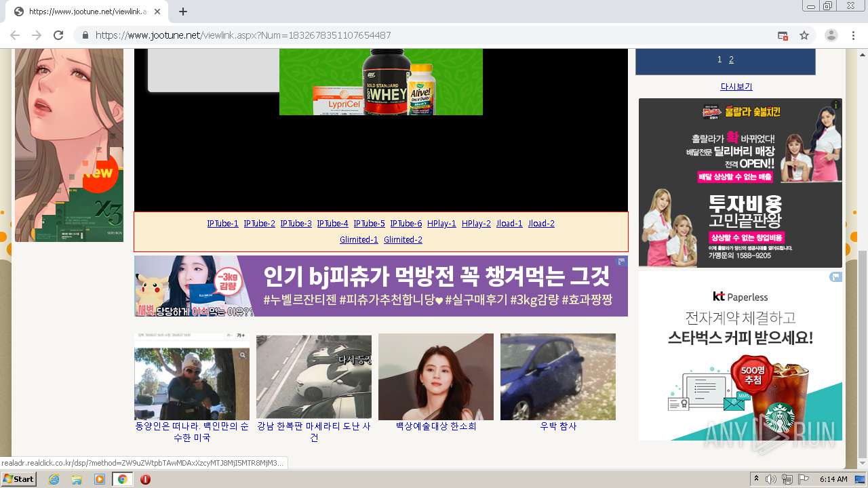The height and width of the screenshot is (488, 868).
Task: Open File Explorer folder taskbar icon
Action: click(77, 479)
